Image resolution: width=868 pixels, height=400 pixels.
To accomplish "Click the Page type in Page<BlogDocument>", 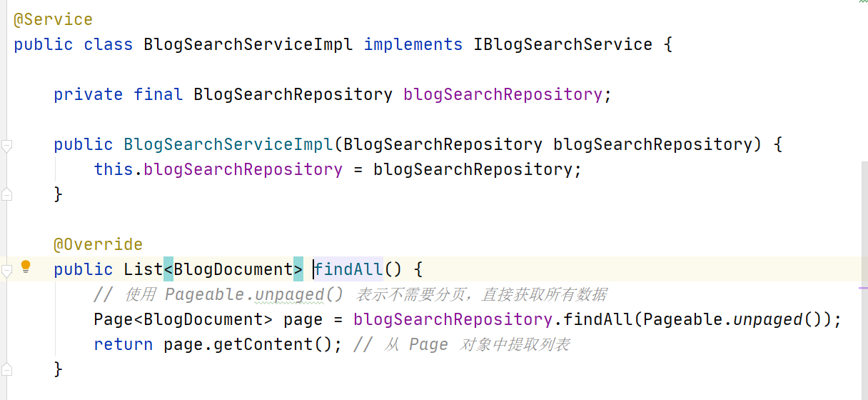I will click(113, 319).
